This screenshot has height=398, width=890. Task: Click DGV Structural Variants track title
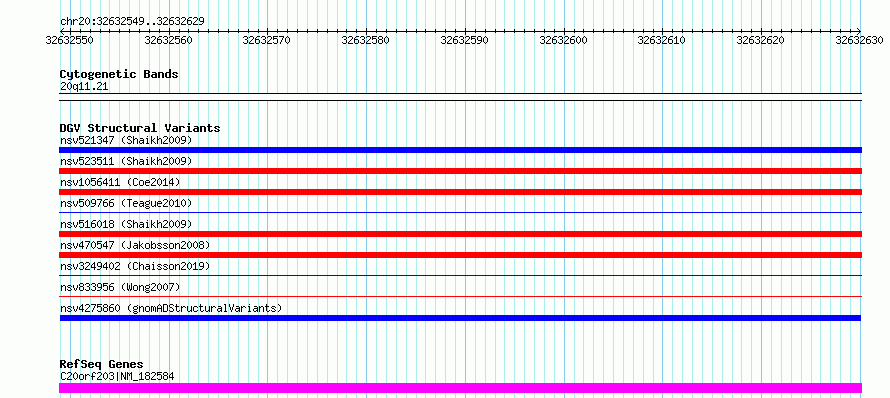click(x=140, y=128)
